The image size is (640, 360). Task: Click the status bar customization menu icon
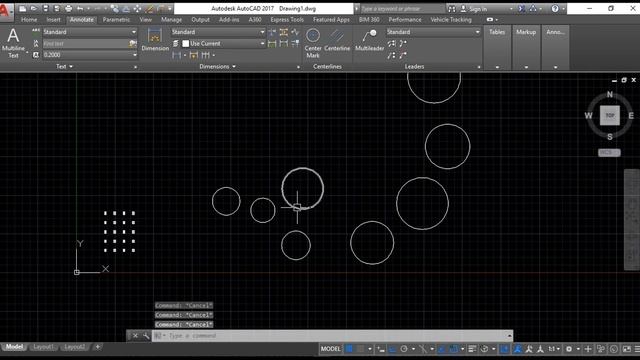click(637, 349)
